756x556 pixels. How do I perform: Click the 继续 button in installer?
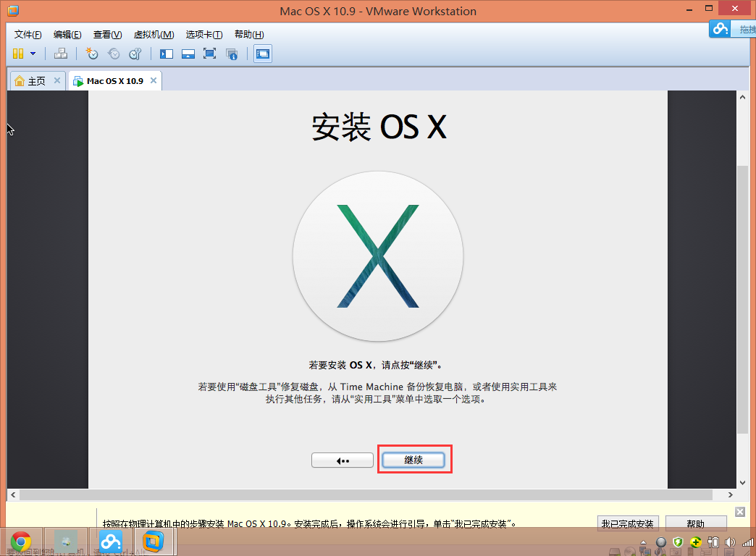click(413, 460)
